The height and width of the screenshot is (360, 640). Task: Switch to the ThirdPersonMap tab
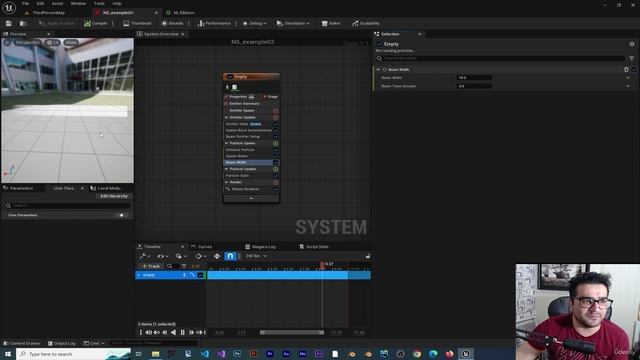point(48,13)
